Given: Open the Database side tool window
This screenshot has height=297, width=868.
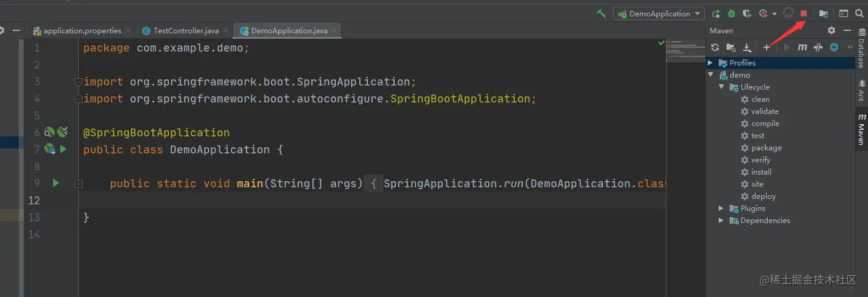Looking at the screenshot, I should [x=861, y=48].
